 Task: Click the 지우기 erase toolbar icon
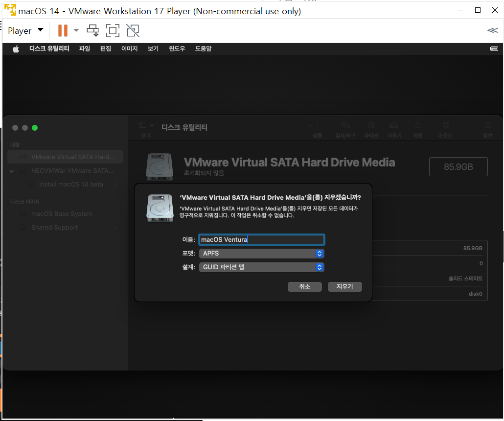(x=394, y=125)
